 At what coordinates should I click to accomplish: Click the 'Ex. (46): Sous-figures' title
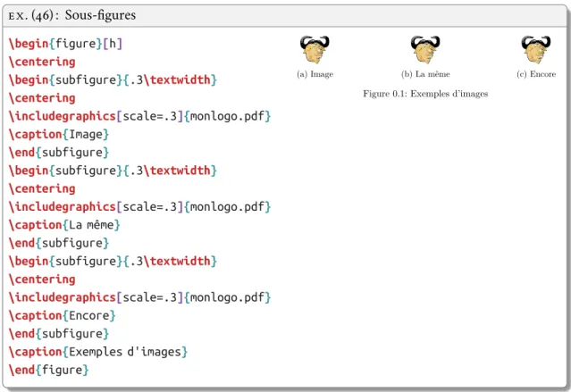pos(72,16)
